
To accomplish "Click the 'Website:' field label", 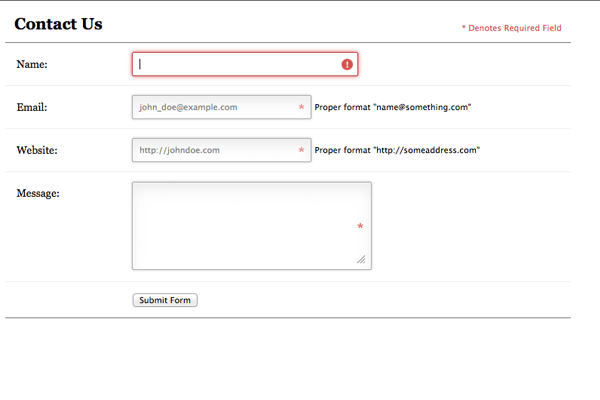I will pyautogui.click(x=37, y=151).
